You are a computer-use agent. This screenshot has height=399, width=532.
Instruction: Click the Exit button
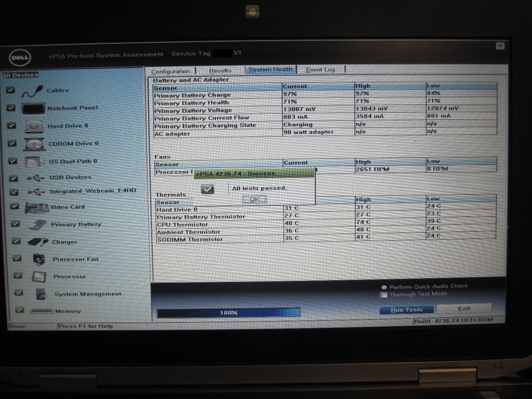tap(464, 309)
